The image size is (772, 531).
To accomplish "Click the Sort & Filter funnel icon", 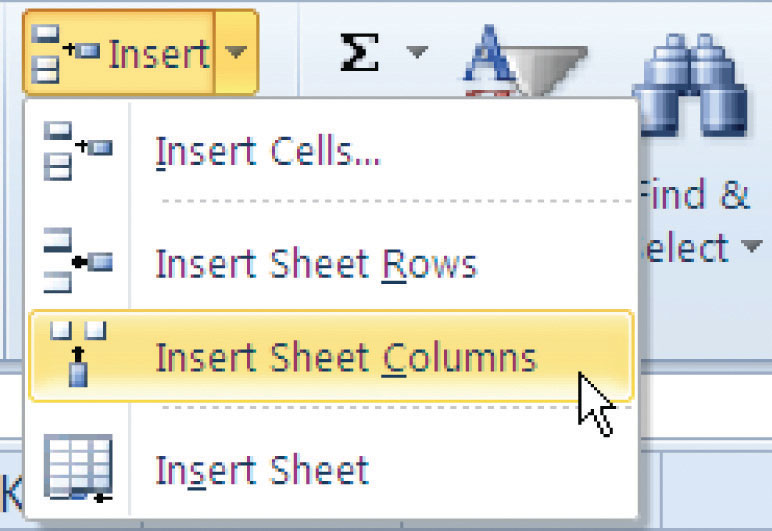I will 525,61.
